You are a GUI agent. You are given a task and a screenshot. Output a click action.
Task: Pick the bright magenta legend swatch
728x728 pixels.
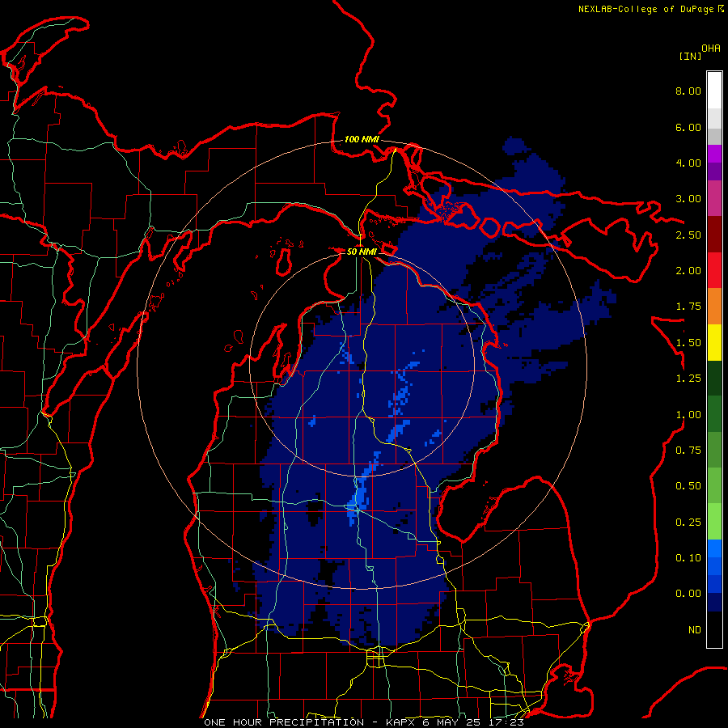tap(714, 154)
